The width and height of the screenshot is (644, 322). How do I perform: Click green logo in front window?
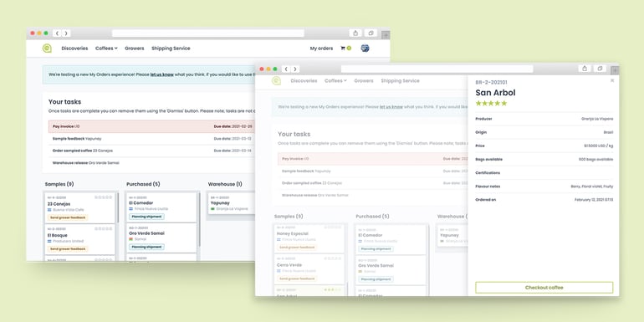coord(276,81)
